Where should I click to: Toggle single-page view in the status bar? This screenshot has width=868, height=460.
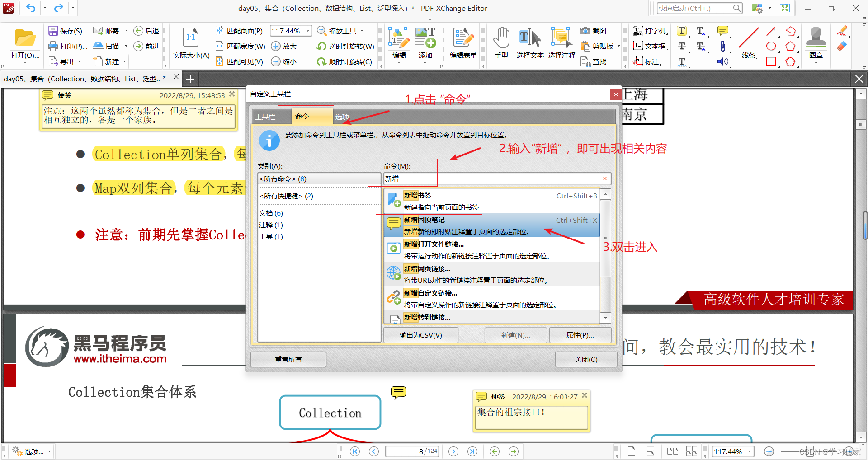pyautogui.click(x=632, y=451)
